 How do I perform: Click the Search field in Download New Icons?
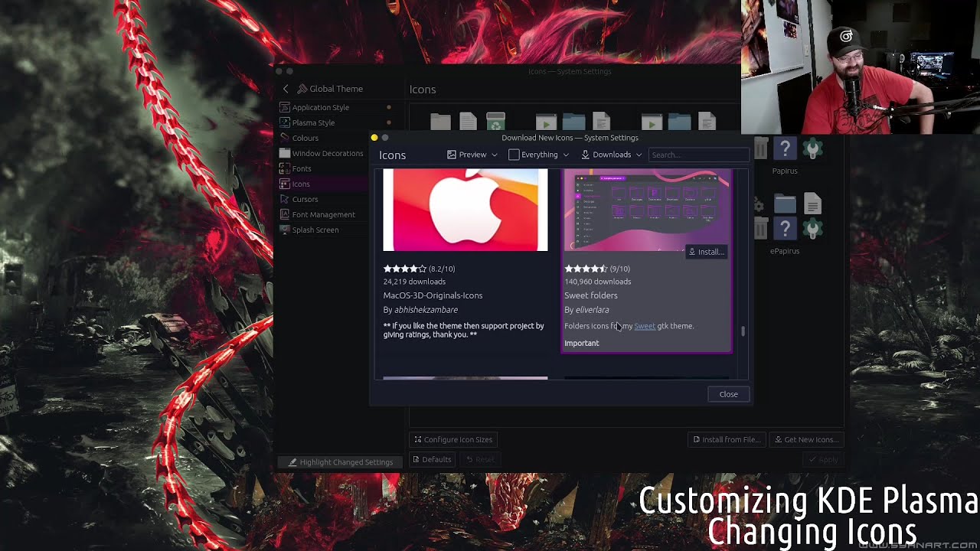coord(698,155)
